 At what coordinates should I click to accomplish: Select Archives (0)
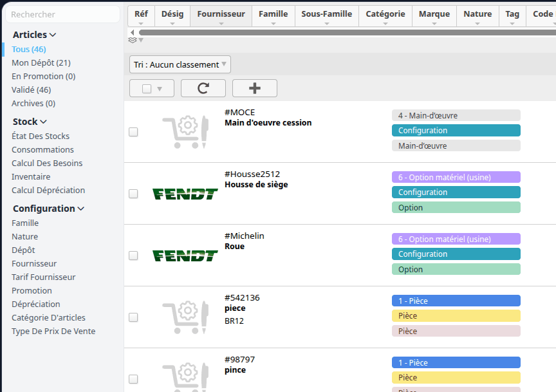[33, 103]
